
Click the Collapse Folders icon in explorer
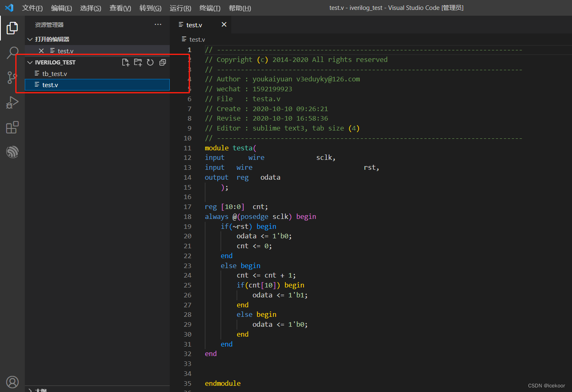[x=163, y=62]
